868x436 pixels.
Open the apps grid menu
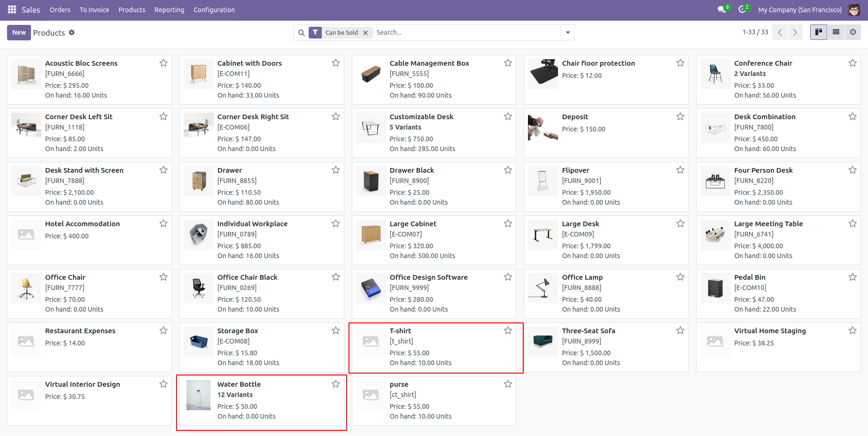point(11,9)
